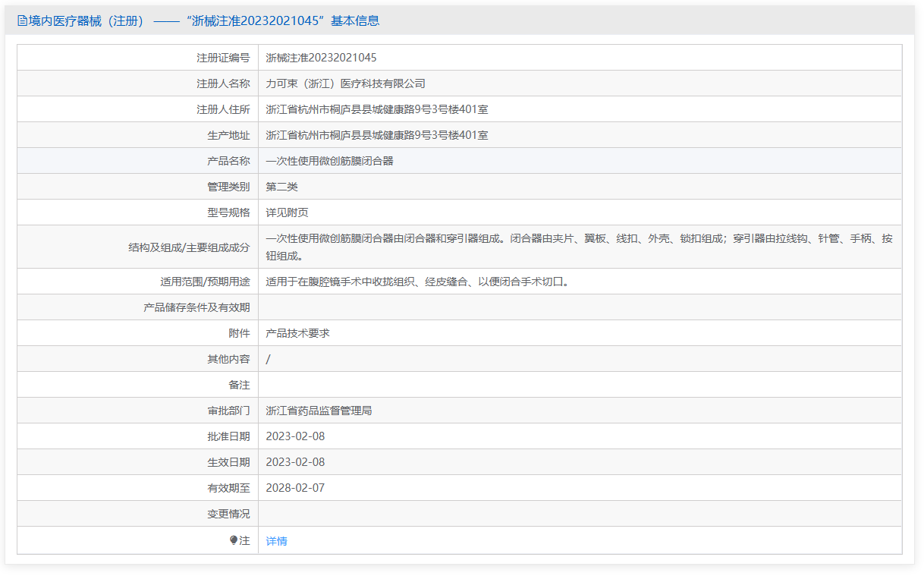The height and width of the screenshot is (576, 924).
Task: Click the 注册证编号 label
Action: pos(223,58)
